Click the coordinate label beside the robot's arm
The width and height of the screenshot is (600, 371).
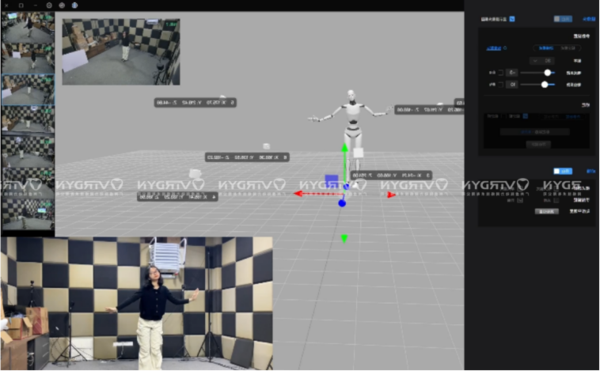tap(429, 110)
